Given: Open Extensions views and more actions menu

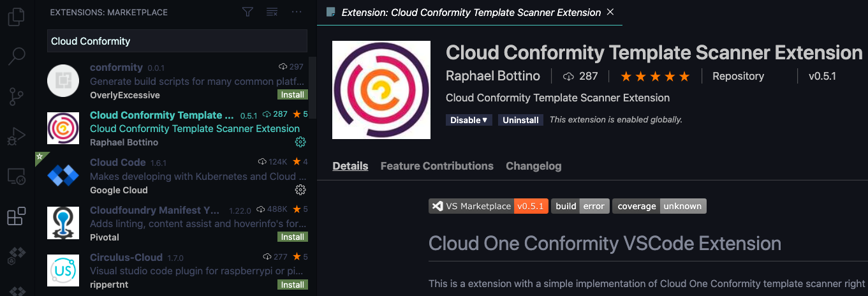Looking at the screenshot, I should 297,12.
